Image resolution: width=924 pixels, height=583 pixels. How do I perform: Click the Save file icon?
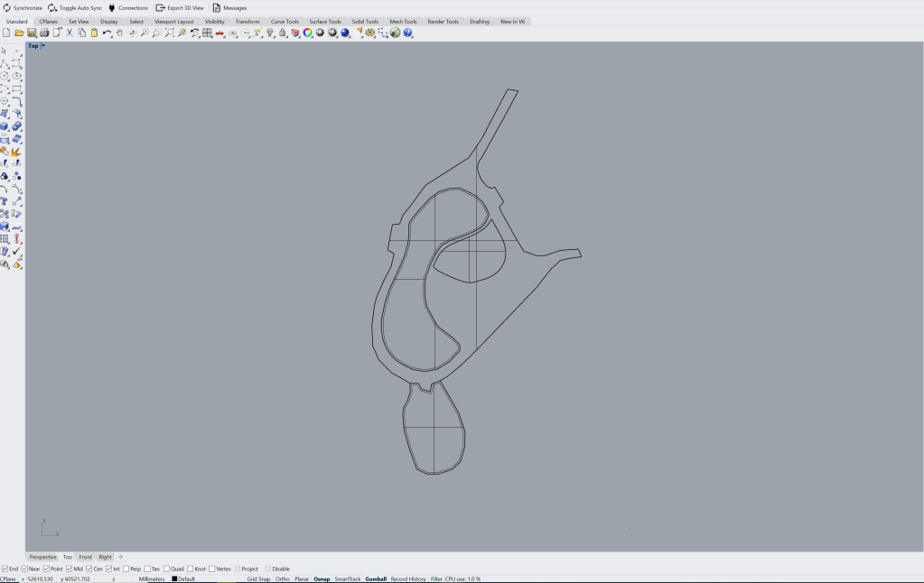32,32
